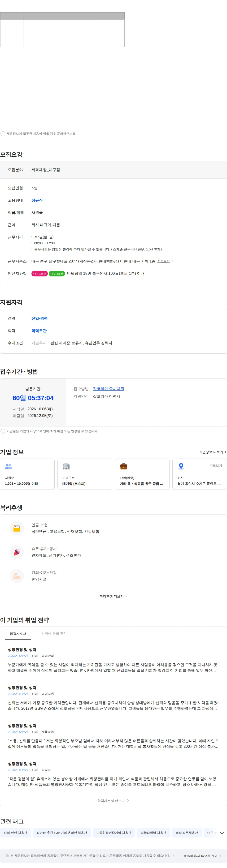Click the 문의 link in the notice
Screen dimensions: 227x868
tap(60, 134)
